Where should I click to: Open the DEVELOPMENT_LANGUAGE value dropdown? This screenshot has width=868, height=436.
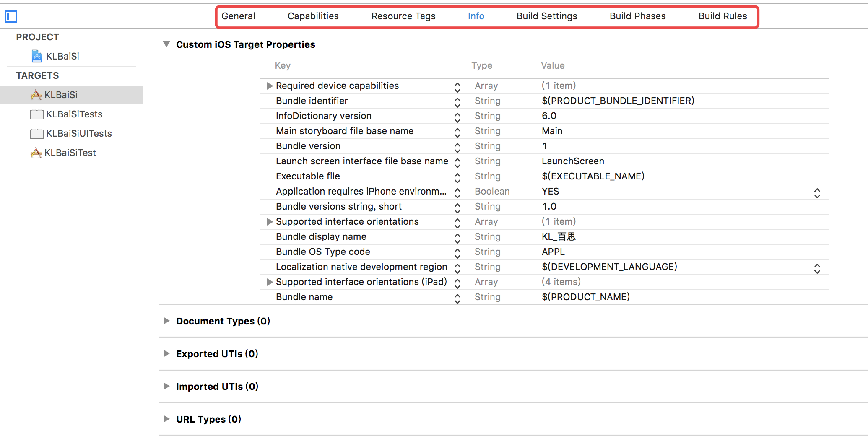pos(817,268)
